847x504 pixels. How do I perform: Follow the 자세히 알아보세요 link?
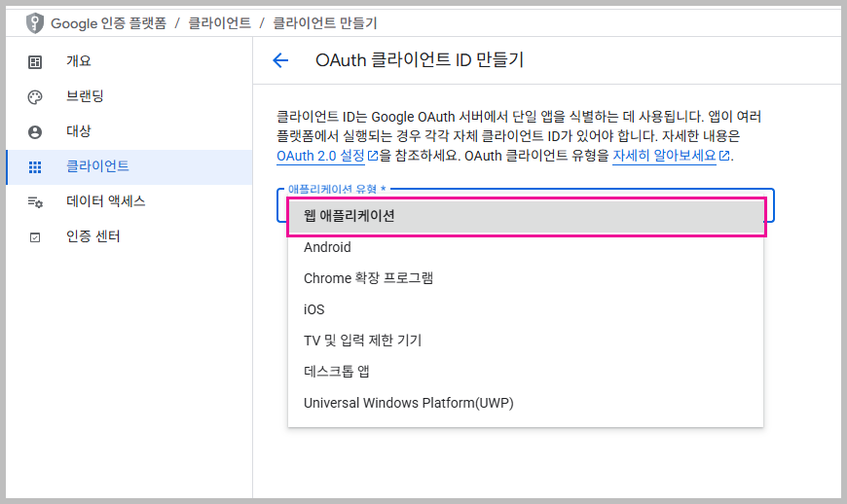(x=664, y=156)
